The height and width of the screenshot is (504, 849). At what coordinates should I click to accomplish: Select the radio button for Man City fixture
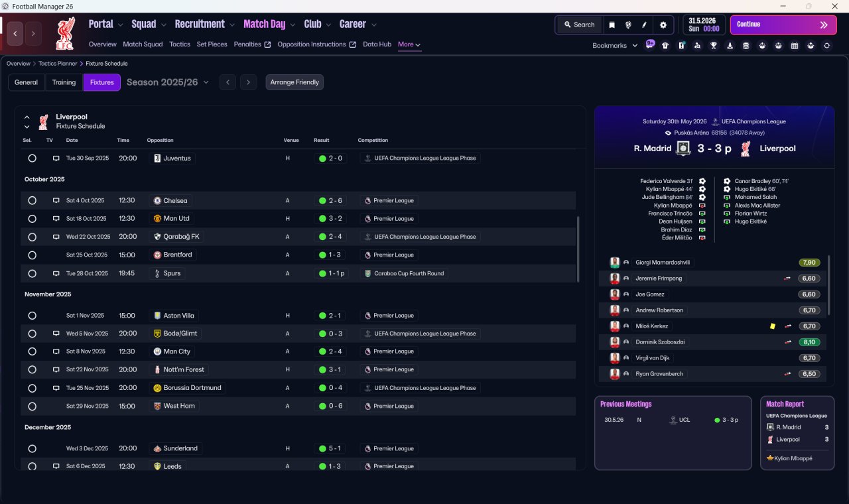coord(32,351)
